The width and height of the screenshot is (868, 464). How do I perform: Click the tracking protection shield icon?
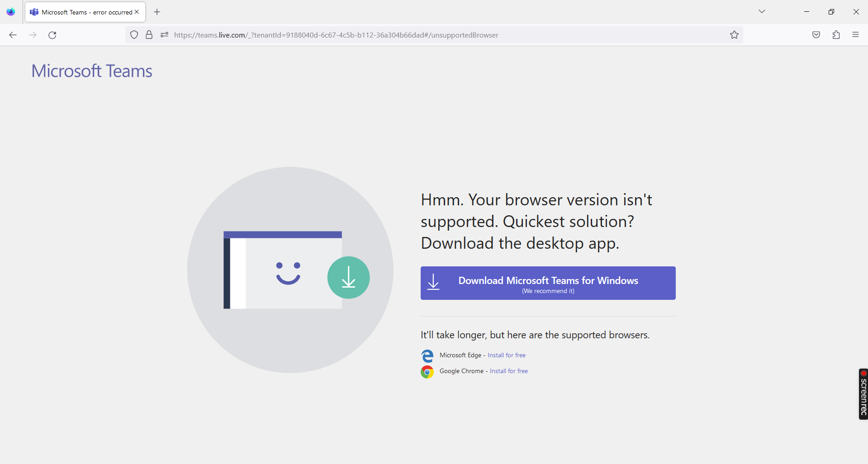pos(133,35)
